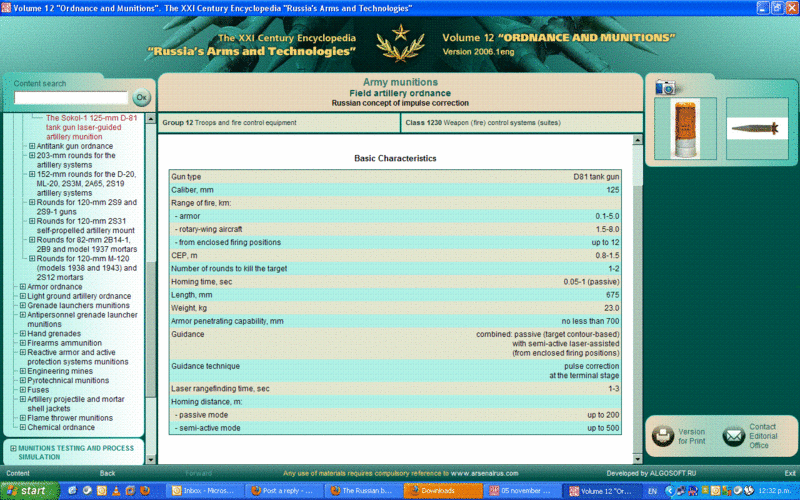The height and width of the screenshot is (500, 800).
Task: Expand Fuses tree node
Action: point(22,390)
